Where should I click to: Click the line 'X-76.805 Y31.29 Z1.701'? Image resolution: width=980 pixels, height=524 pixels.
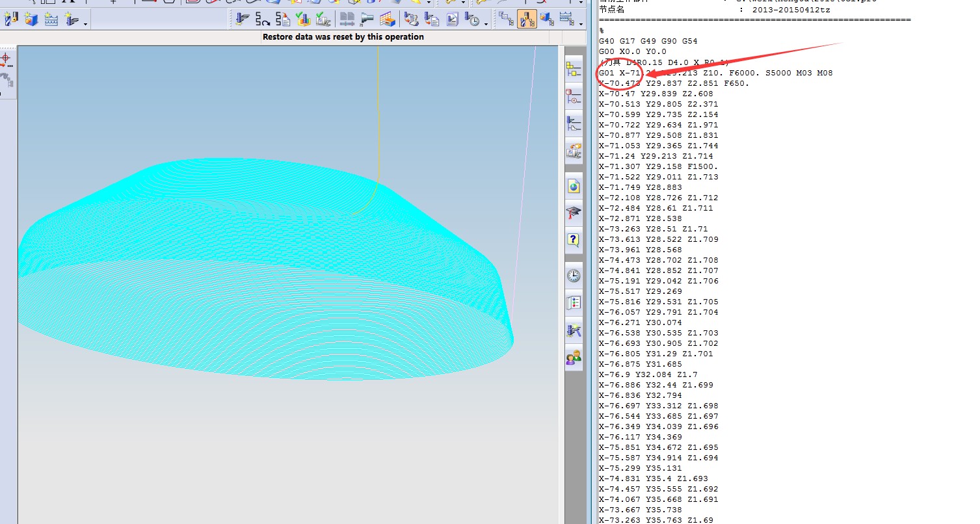[x=656, y=354]
